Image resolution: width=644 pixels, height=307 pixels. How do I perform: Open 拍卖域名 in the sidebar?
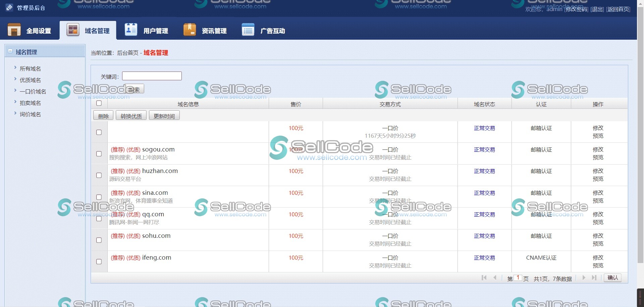pyautogui.click(x=30, y=103)
